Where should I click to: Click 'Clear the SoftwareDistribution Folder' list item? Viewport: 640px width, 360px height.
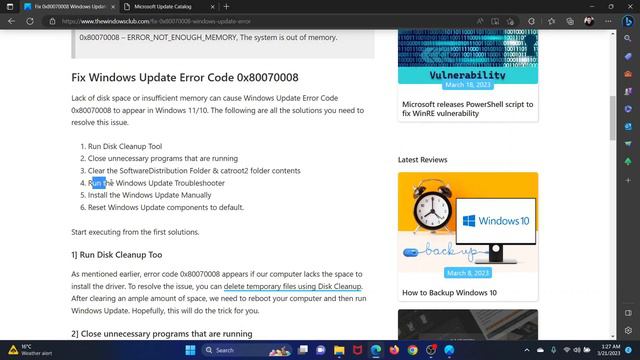point(194,171)
